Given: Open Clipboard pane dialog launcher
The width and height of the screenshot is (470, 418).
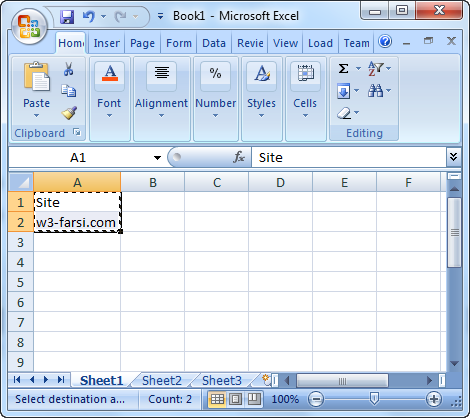Looking at the screenshot, I should point(77,132).
